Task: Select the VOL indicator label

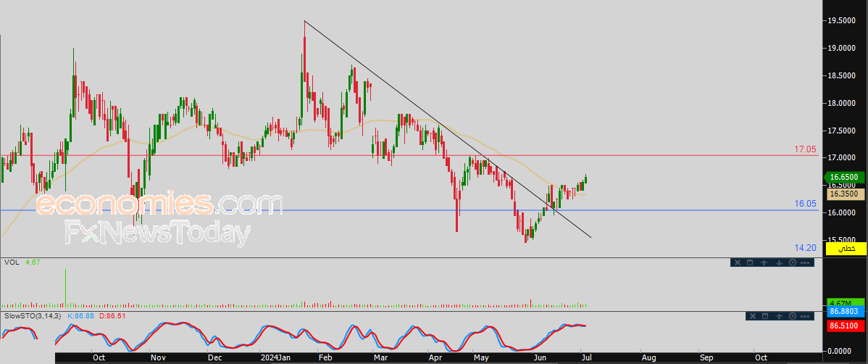Action: click(x=11, y=262)
